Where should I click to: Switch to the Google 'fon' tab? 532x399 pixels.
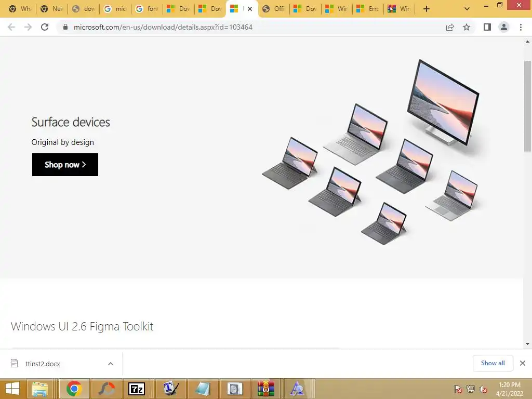pos(147,9)
